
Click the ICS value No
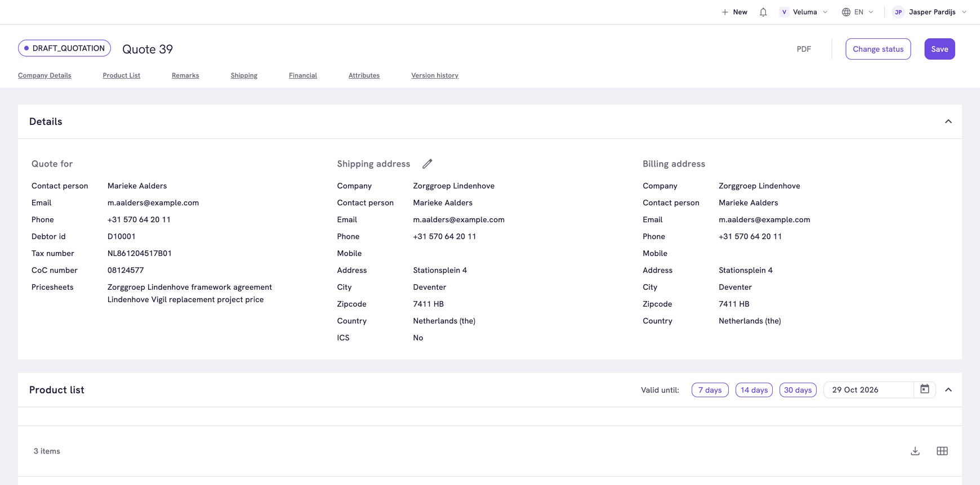pyautogui.click(x=418, y=338)
